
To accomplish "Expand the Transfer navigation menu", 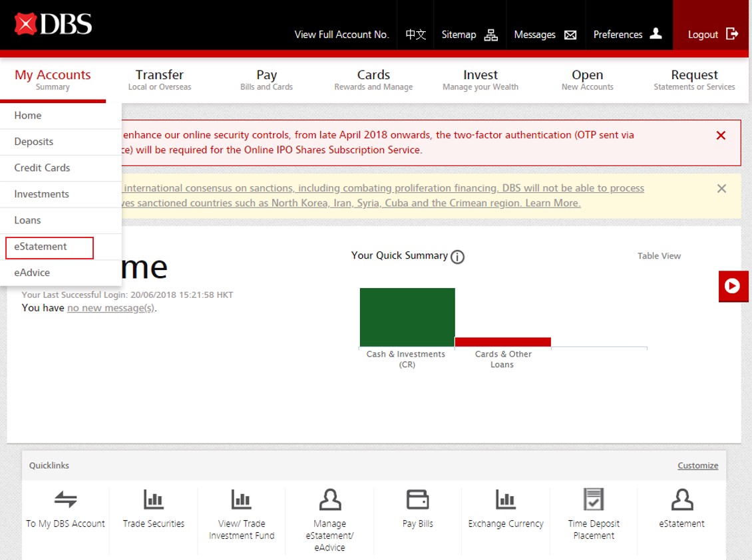I will point(160,79).
